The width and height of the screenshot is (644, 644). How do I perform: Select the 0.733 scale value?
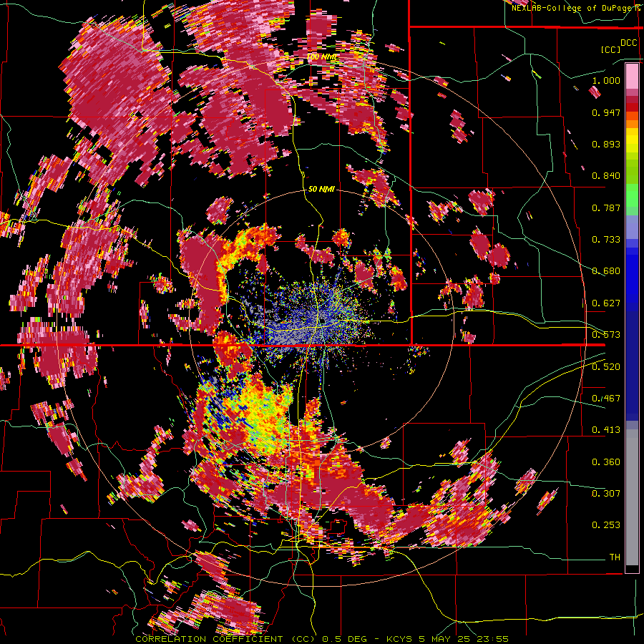(606, 240)
